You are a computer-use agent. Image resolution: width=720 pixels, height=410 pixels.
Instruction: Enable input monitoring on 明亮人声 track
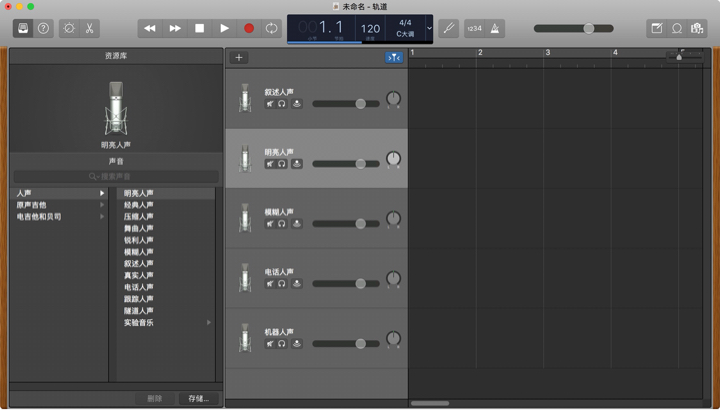point(297,163)
